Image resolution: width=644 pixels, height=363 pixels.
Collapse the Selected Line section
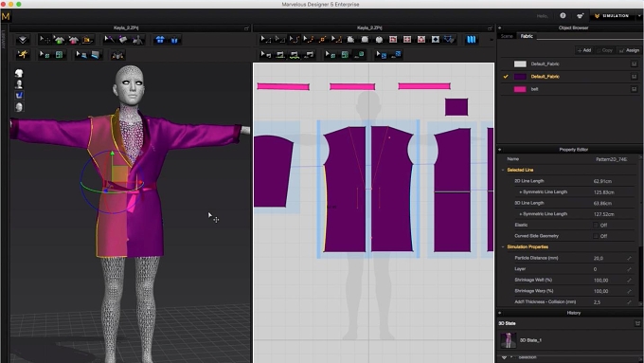click(503, 170)
